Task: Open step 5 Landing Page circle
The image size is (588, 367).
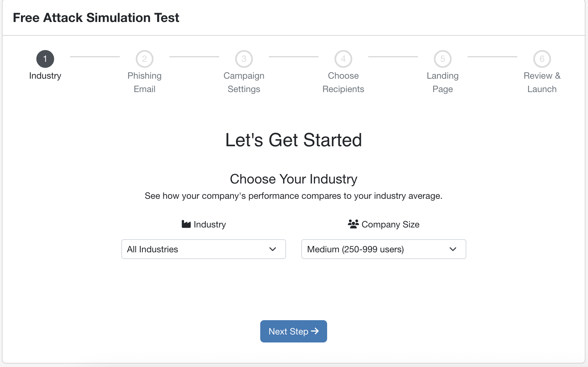Action: coord(443,59)
